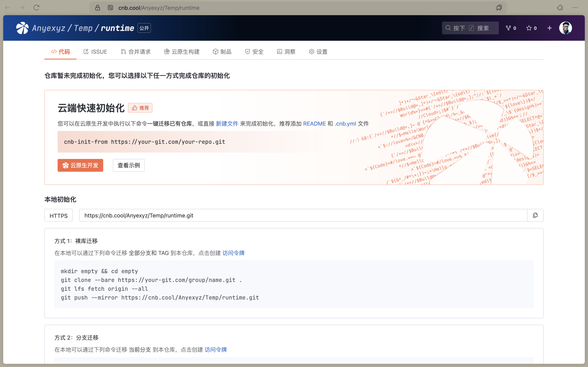
Task: Focus the search box in header
Action: 470,28
